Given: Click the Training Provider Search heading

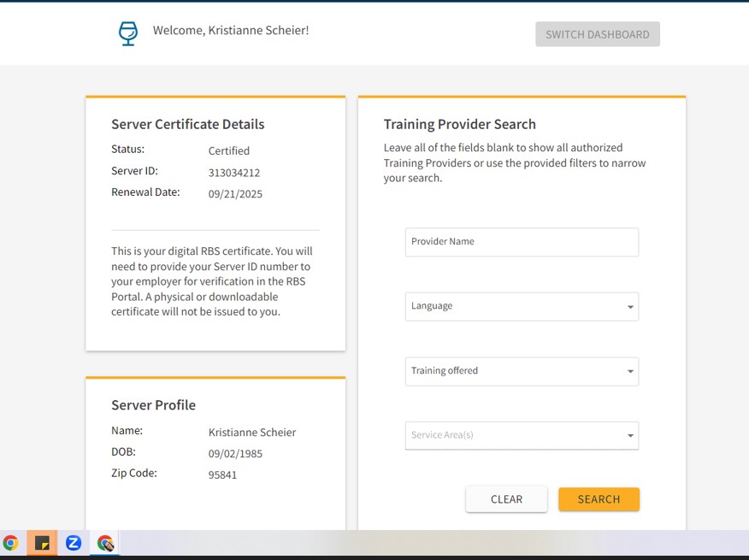Looking at the screenshot, I should pyautogui.click(x=460, y=124).
